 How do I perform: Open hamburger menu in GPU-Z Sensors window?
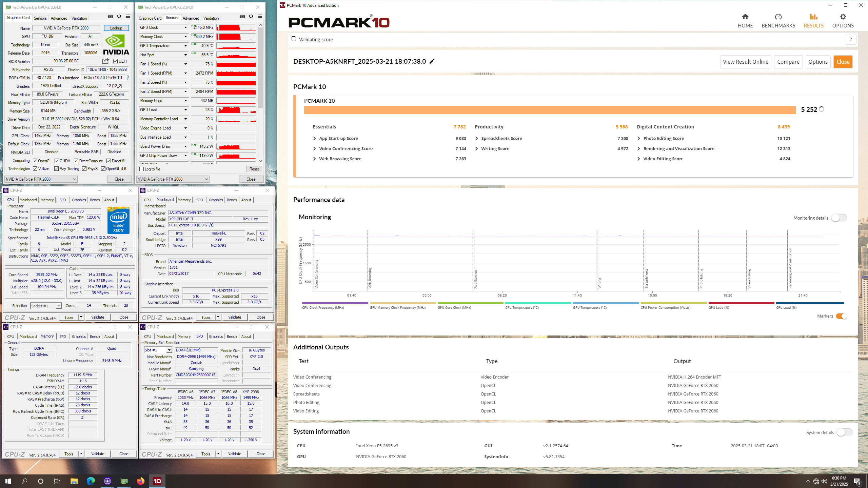point(260,17)
